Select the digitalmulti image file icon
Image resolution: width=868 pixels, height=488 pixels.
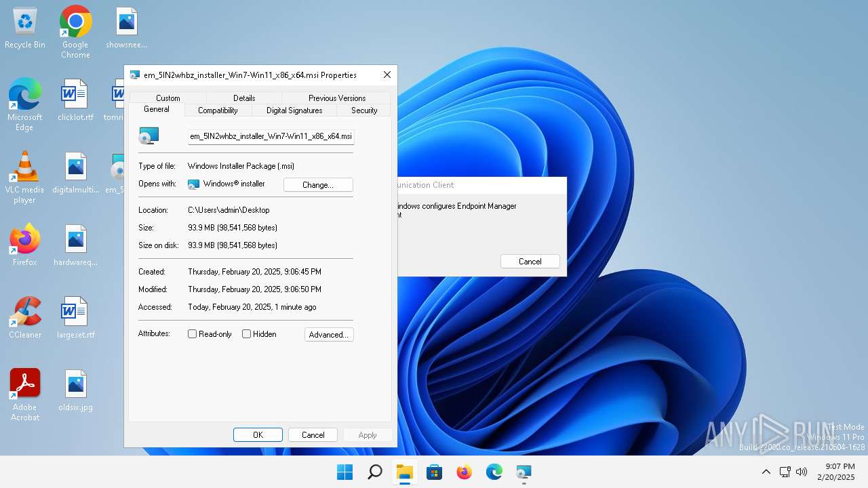coord(75,174)
